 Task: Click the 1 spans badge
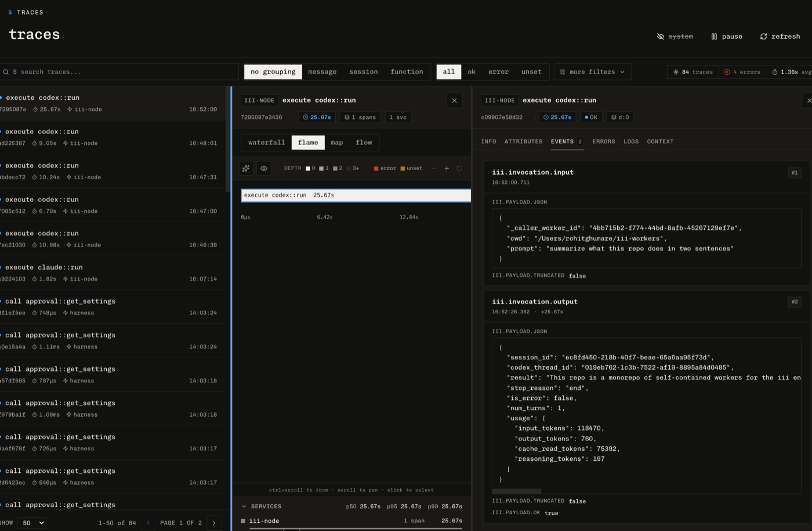tap(360, 117)
